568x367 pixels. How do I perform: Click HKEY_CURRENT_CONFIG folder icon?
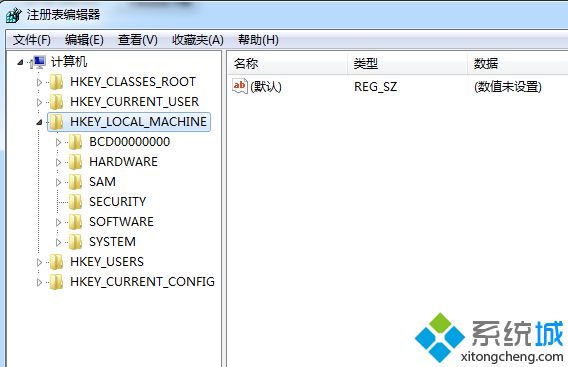pos(56,281)
